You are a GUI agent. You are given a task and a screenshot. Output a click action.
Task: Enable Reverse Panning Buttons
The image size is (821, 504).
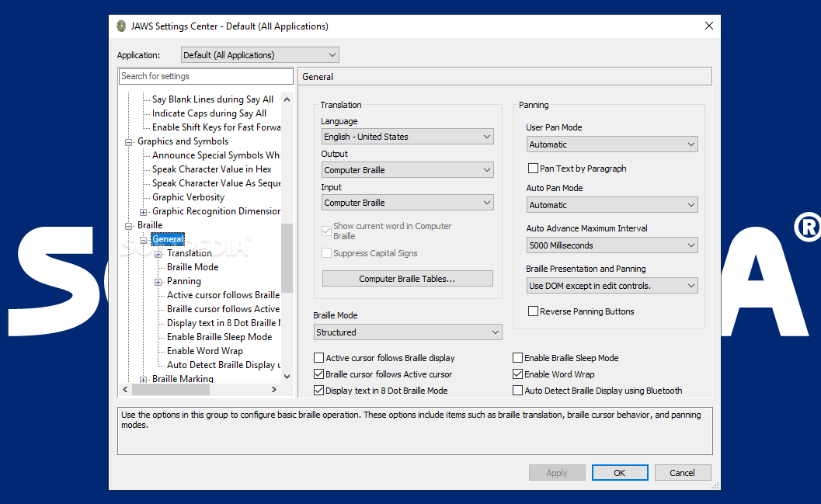point(533,311)
